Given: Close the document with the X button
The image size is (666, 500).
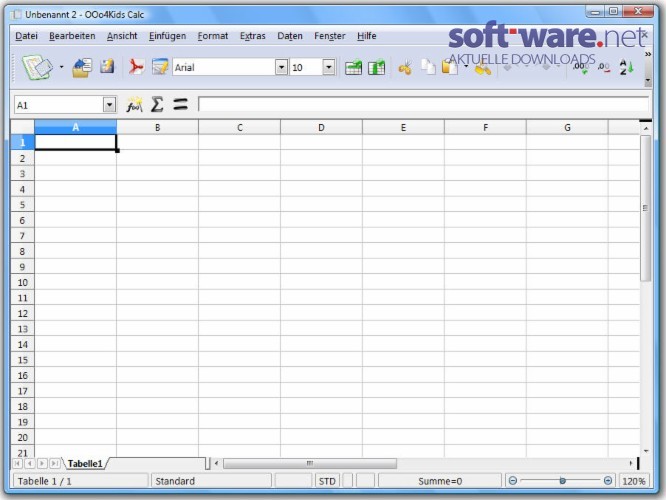Looking at the screenshot, I should (x=645, y=34).
